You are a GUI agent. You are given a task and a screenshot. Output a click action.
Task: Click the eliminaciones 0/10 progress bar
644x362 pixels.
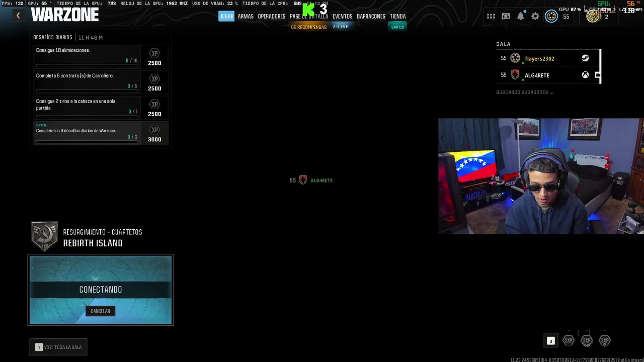point(87,65)
